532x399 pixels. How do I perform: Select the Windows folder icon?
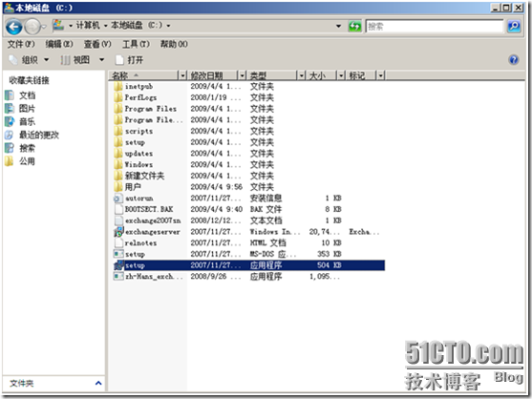click(118, 164)
